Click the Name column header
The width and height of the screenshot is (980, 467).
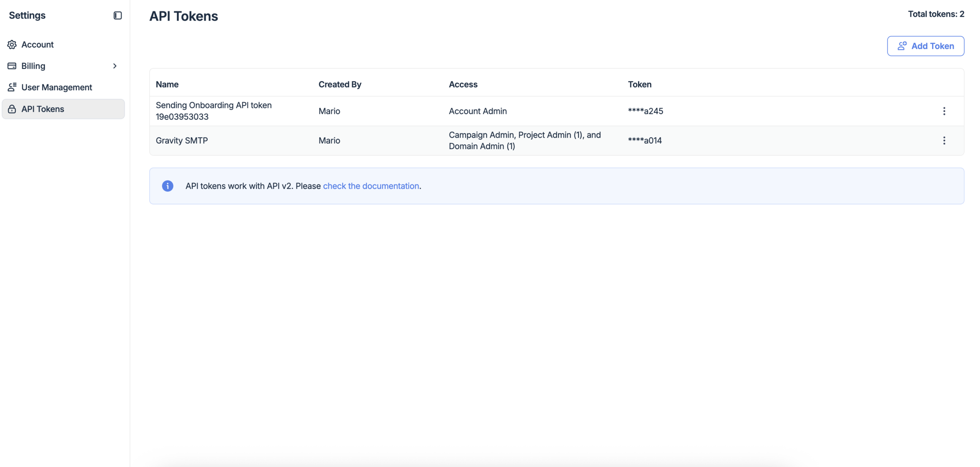tap(167, 84)
